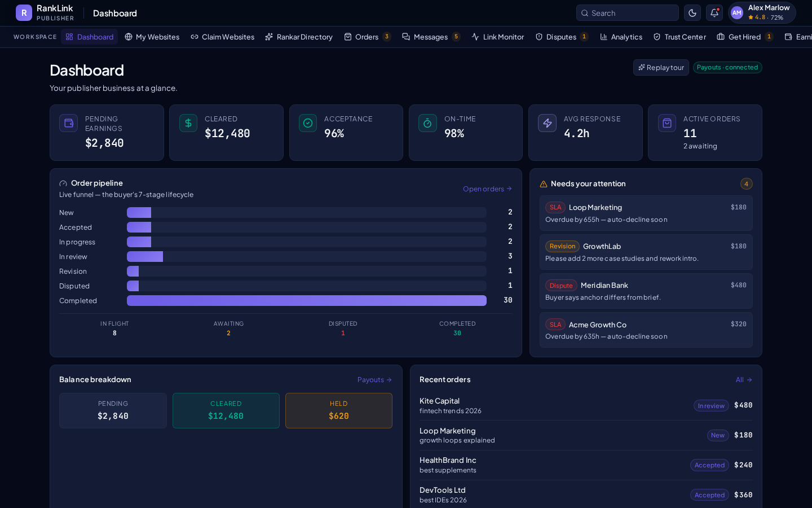Focus the Search field

click(627, 12)
